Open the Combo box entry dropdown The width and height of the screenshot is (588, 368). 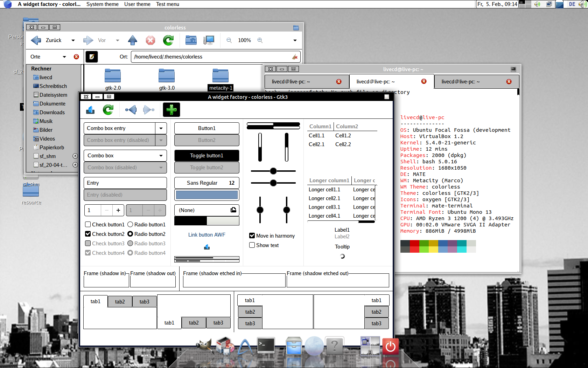point(160,128)
